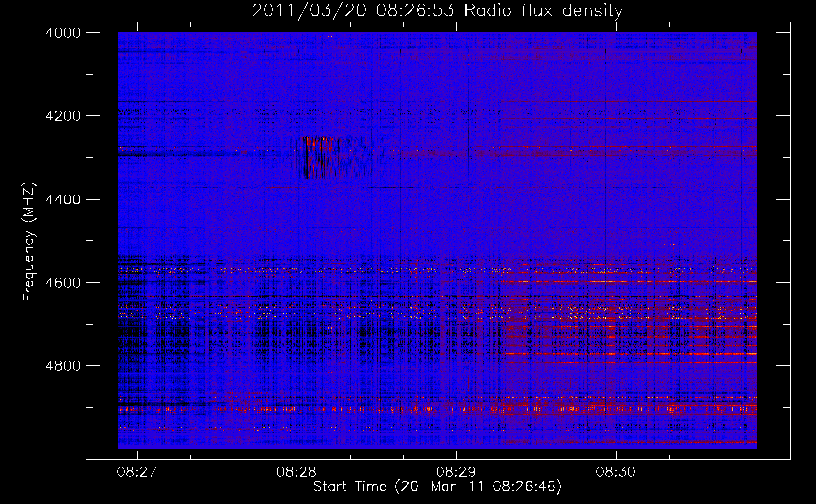Image resolution: width=816 pixels, height=504 pixels.
Task: Click the plot title '2011/03/20 08:26:53 Radio flux density'
Action: pos(437,10)
